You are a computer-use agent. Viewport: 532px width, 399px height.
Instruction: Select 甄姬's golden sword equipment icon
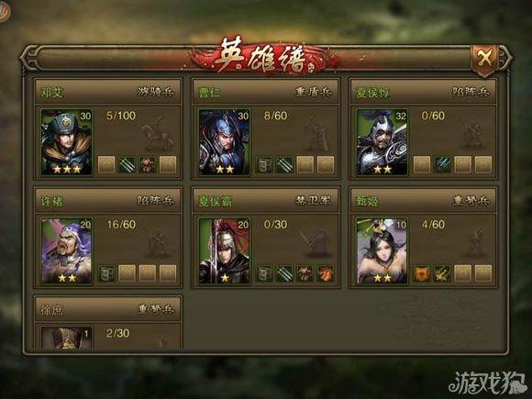click(442, 273)
